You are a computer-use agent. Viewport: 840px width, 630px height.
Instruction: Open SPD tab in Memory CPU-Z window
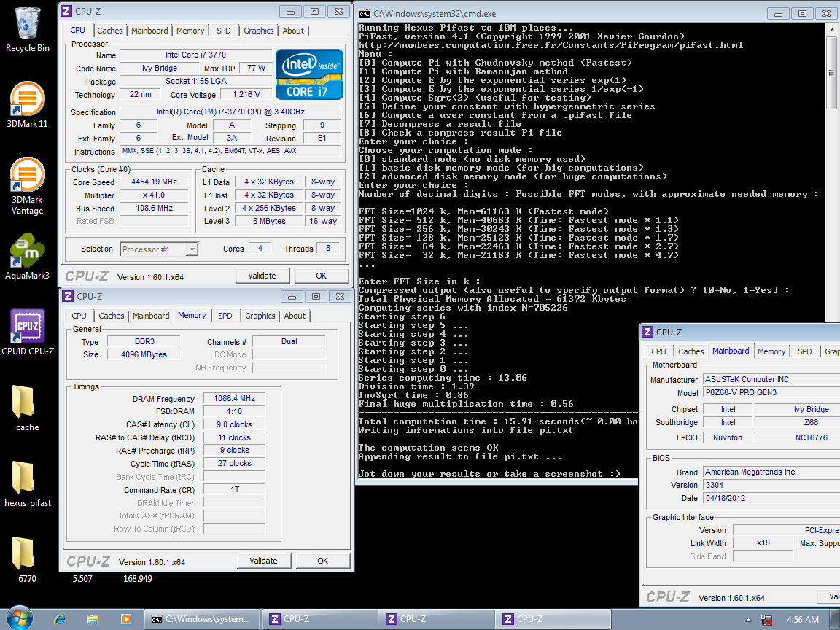225,316
